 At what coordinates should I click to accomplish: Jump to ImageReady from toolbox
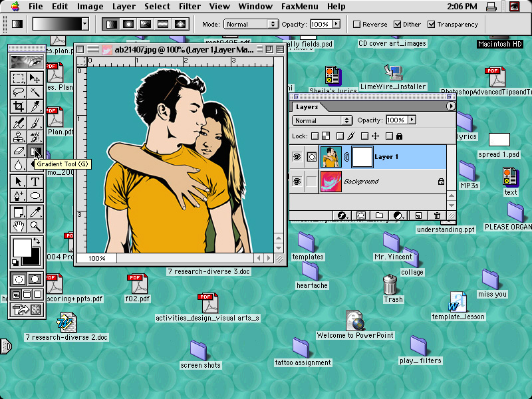[27, 309]
